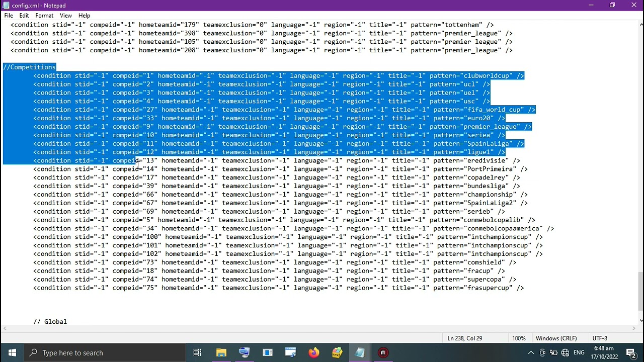Click the line with pattern "comshield"

point(275,262)
